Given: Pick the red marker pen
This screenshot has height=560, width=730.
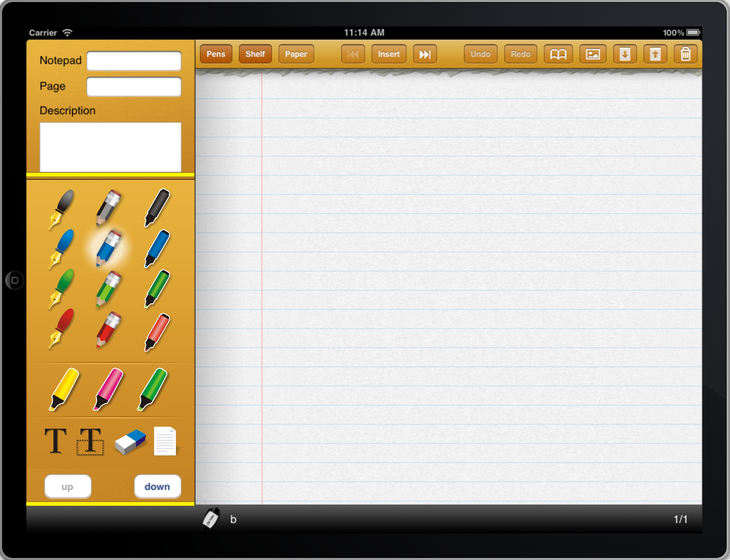Looking at the screenshot, I should (x=157, y=332).
